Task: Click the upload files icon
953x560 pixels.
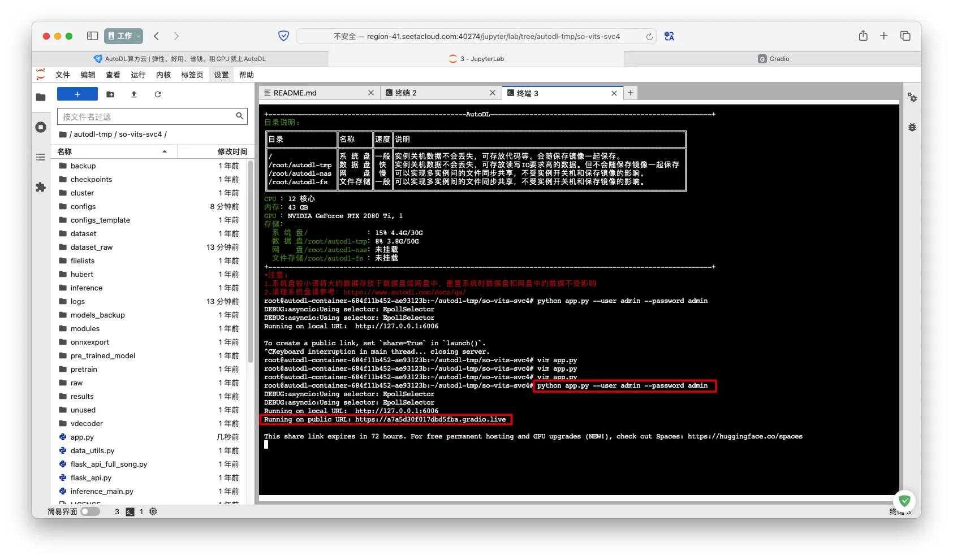Action: pos(134,94)
